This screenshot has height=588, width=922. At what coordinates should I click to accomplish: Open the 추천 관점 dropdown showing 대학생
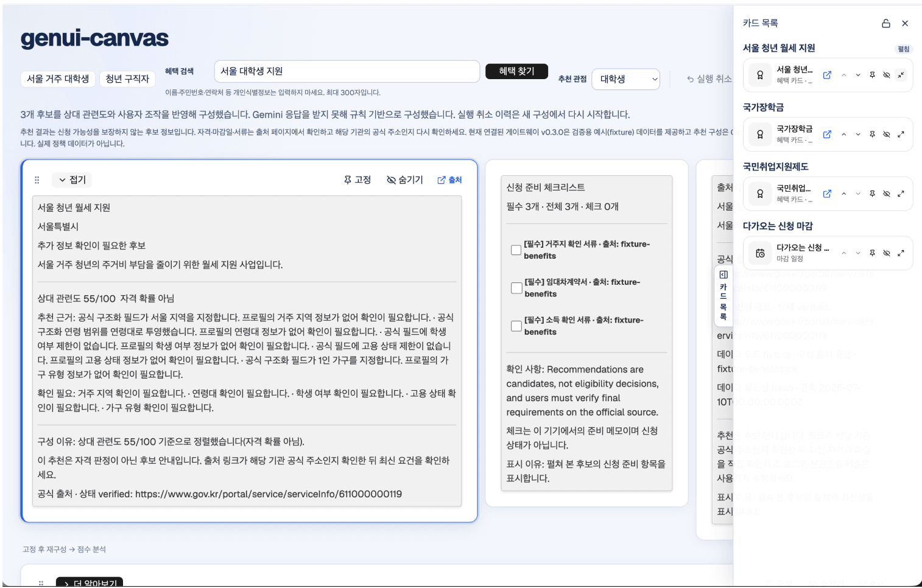coord(626,79)
